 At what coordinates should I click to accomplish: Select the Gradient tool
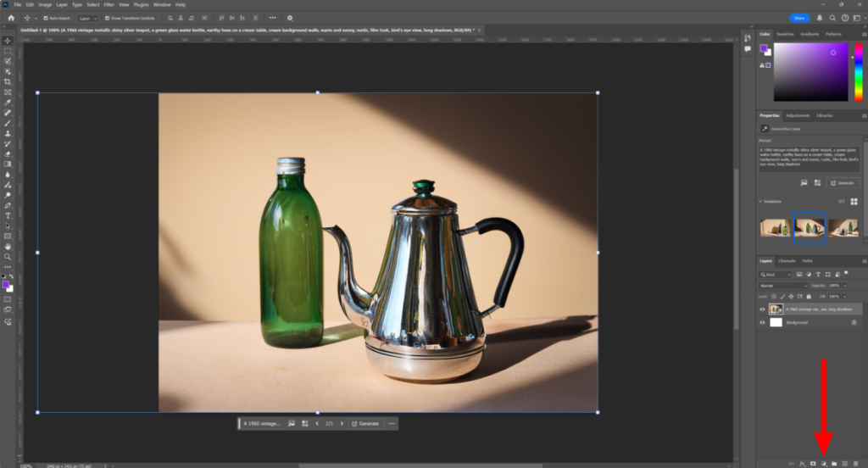click(8, 164)
